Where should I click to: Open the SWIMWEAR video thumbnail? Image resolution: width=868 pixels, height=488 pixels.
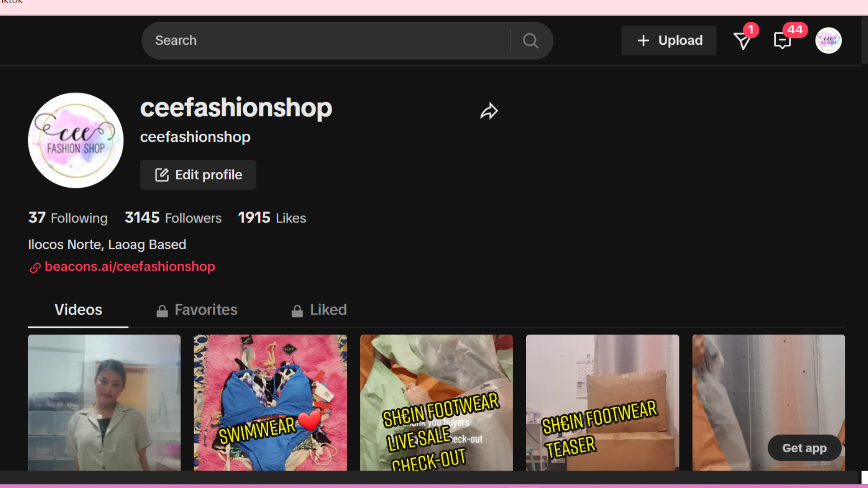[270, 402]
